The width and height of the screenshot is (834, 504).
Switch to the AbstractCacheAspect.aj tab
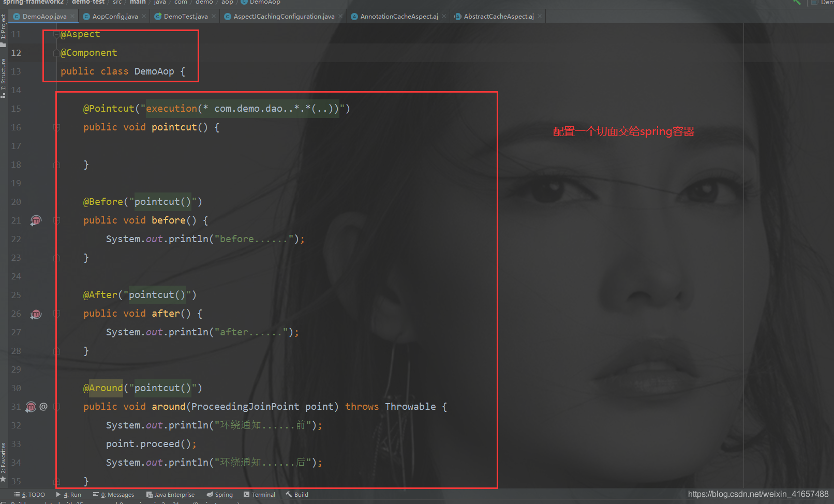coord(499,17)
